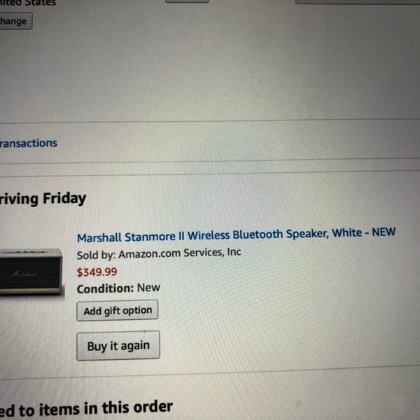This screenshot has height=420, width=420.
Task: Click the Arriving Friday heading
Action: click(43, 199)
